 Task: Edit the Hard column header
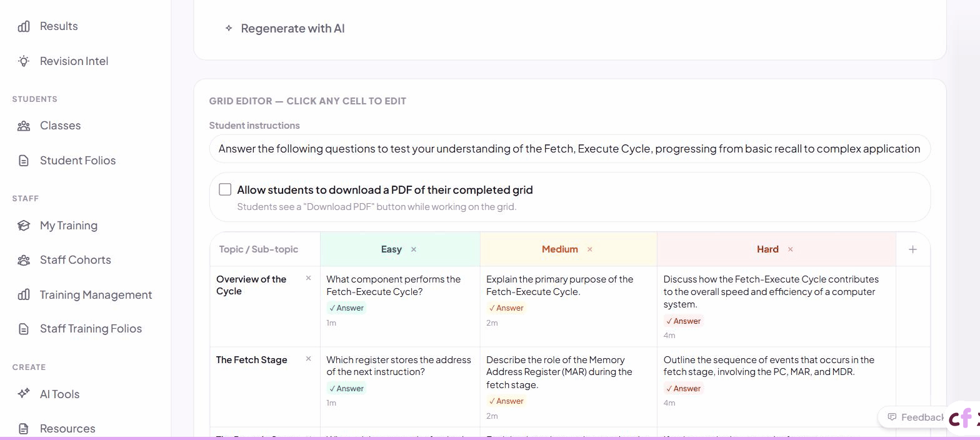(x=767, y=249)
